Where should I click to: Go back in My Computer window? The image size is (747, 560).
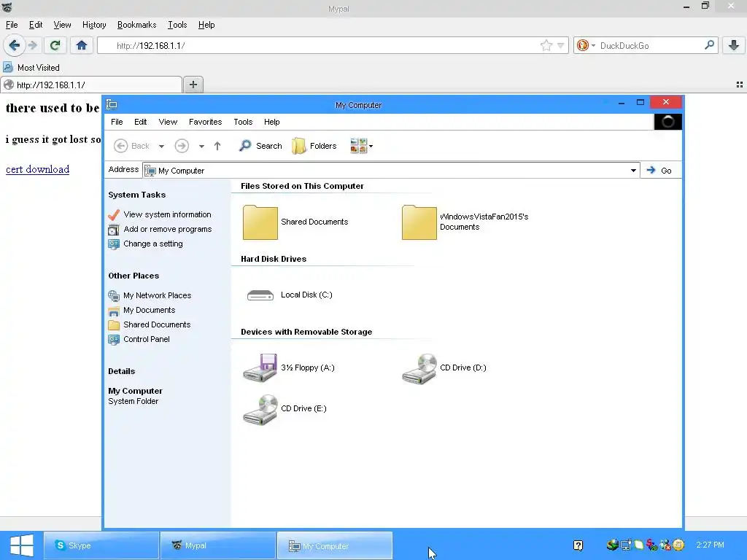tap(131, 146)
